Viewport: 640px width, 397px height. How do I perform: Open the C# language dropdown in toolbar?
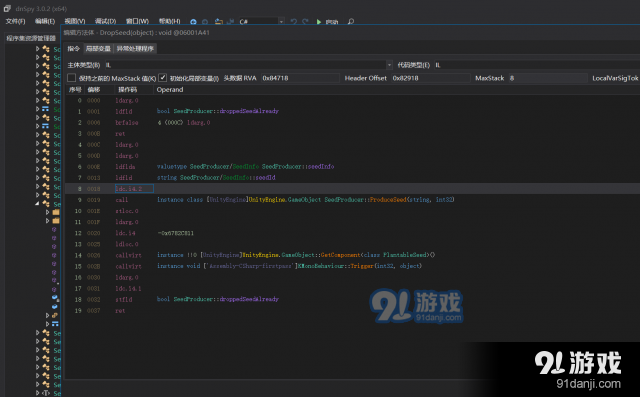(x=281, y=22)
